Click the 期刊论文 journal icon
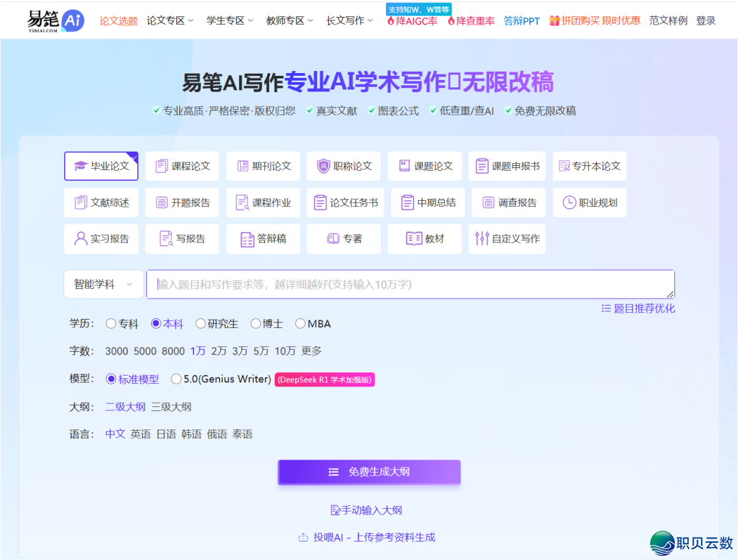The height and width of the screenshot is (560, 738). tap(243, 166)
